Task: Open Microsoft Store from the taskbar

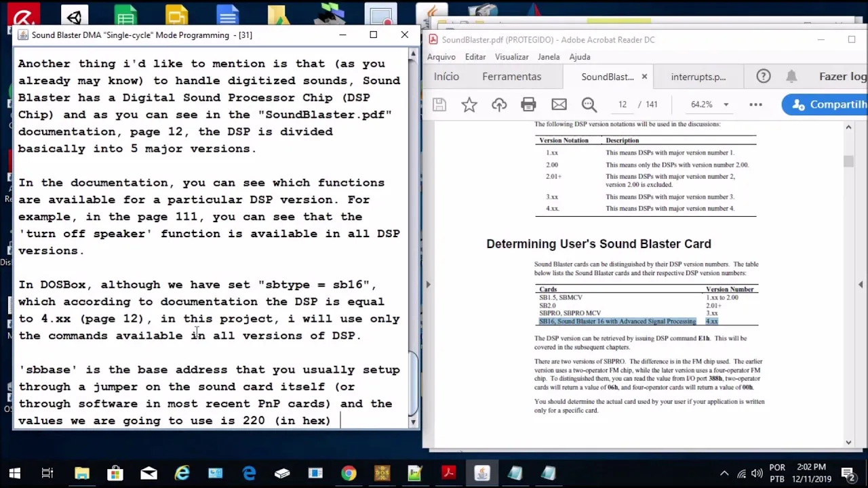Action: click(x=115, y=473)
